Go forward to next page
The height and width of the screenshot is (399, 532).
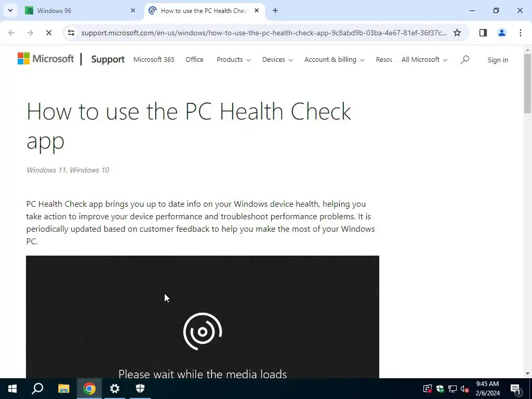30,33
